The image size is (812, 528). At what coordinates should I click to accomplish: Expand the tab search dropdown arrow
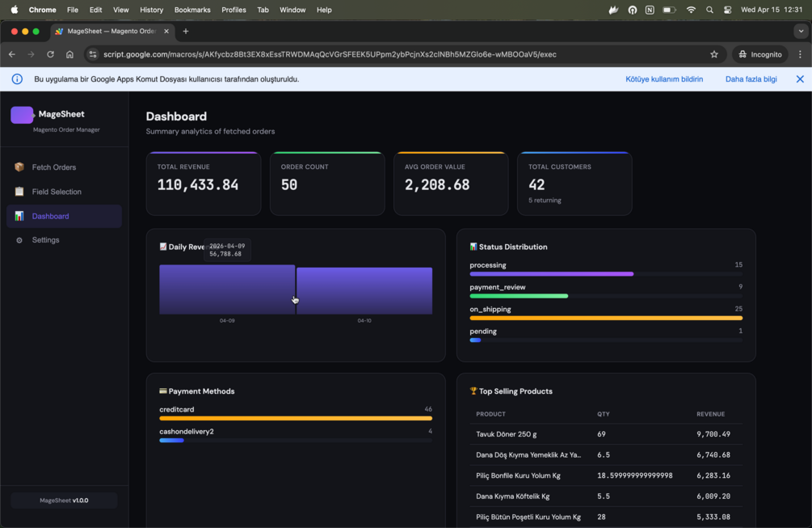coord(801,31)
